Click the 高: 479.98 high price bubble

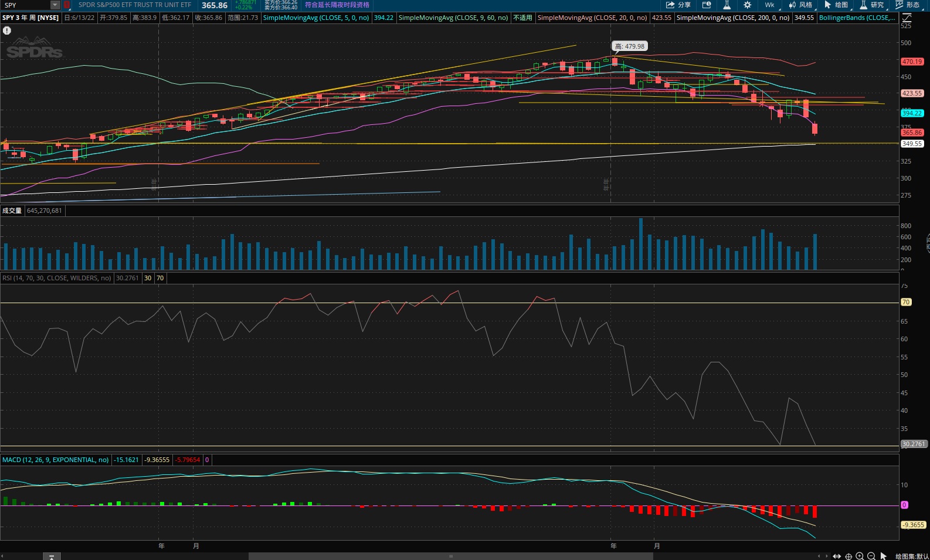pos(630,46)
